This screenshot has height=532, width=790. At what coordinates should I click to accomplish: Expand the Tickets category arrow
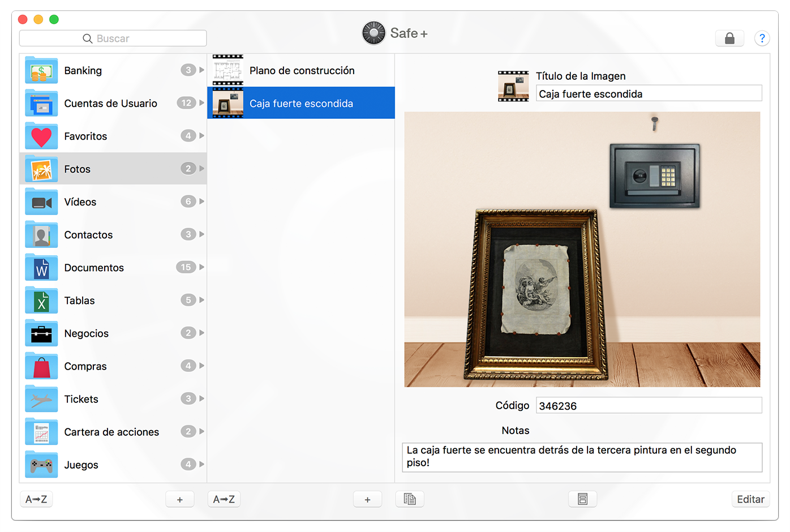pos(201,398)
